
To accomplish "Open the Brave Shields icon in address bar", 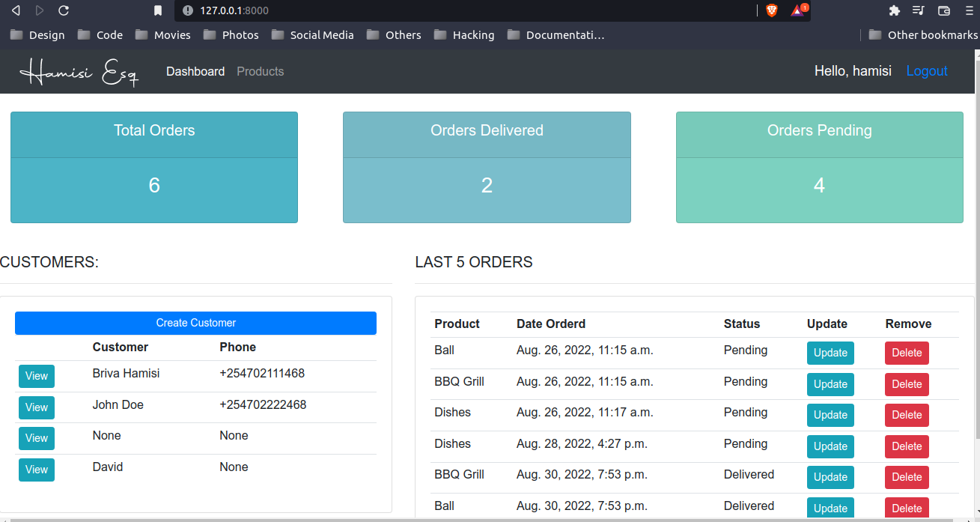I will tap(772, 10).
